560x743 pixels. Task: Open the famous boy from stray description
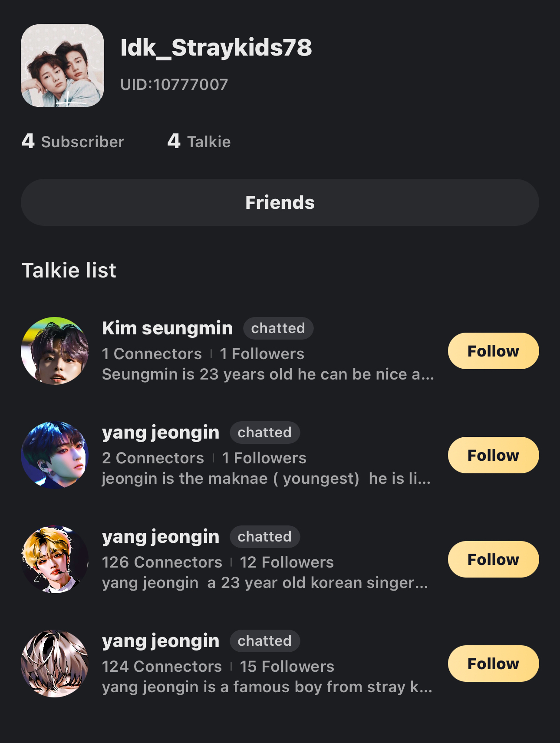click(267, 687)
